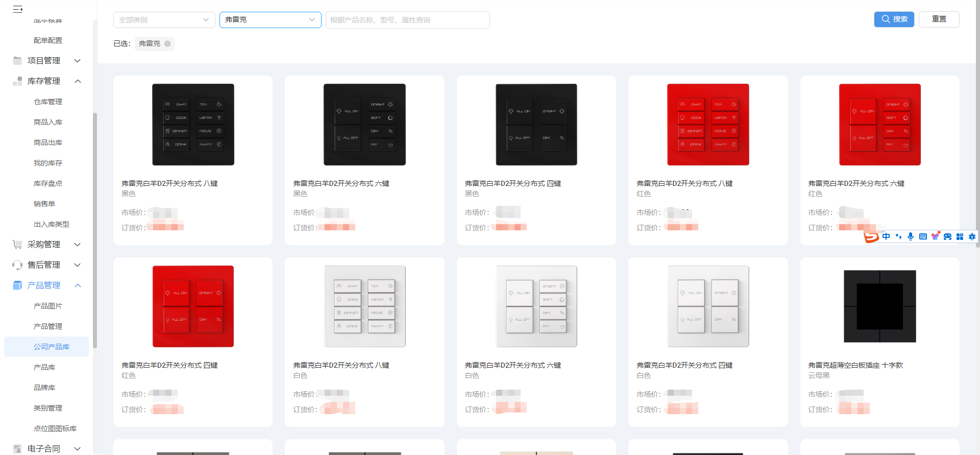Screen dimensions: 980x455
Task: Switch the input method 中 language mode
Action: (x=886, y=236)
